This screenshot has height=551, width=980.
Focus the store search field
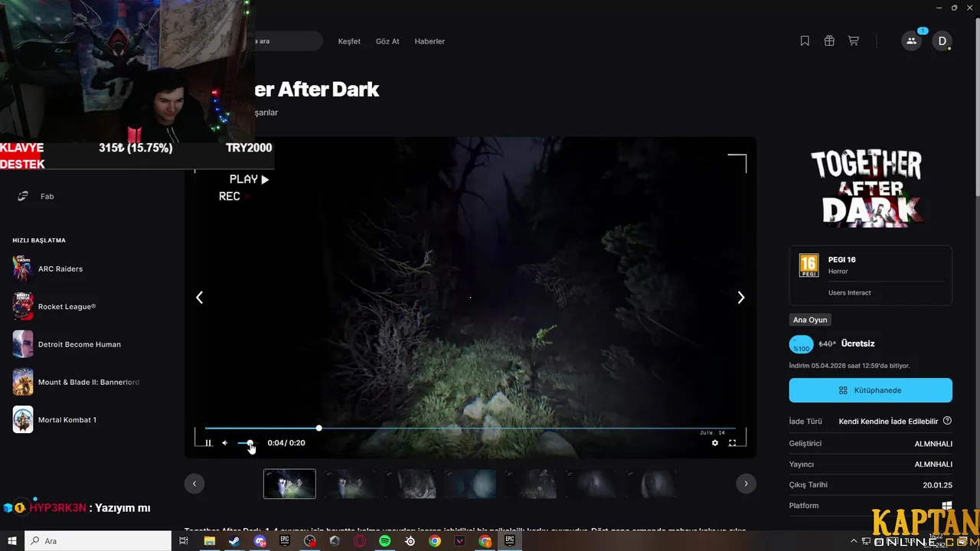(x=287, y=41)
